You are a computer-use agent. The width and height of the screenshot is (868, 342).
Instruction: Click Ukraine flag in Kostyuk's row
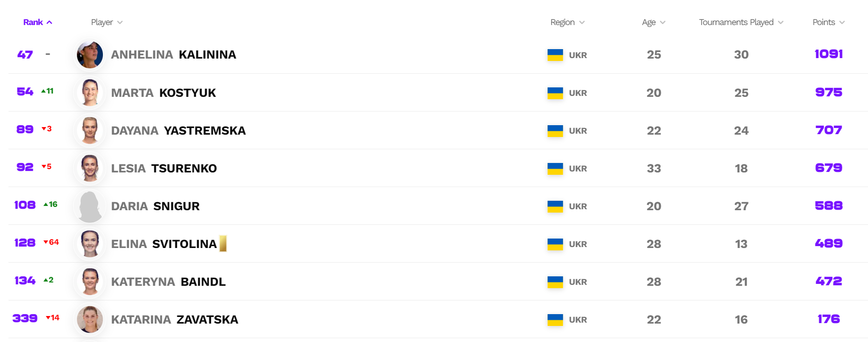point(555,93)
